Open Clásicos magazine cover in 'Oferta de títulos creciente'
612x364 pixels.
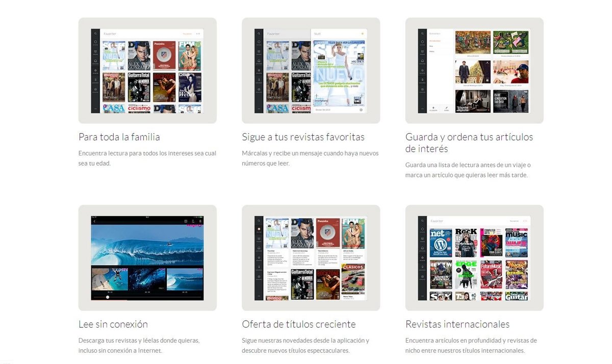(353, 278)
